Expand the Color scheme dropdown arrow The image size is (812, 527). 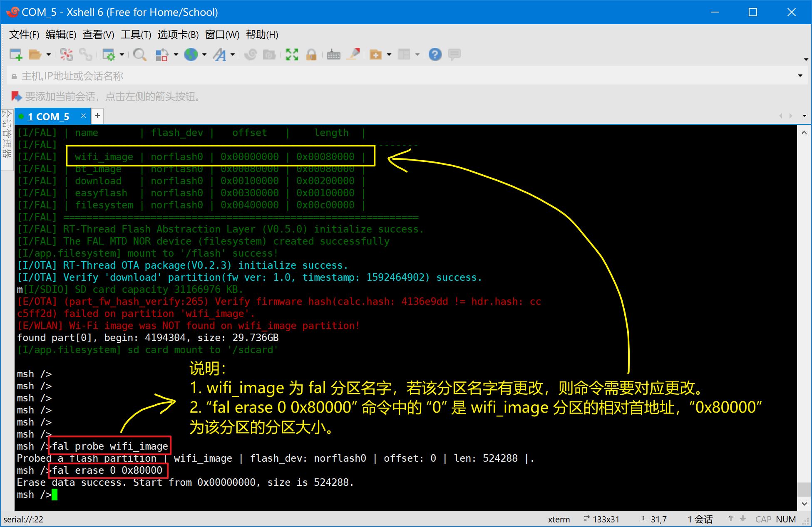pyautogui.click(x=176, y=54)
